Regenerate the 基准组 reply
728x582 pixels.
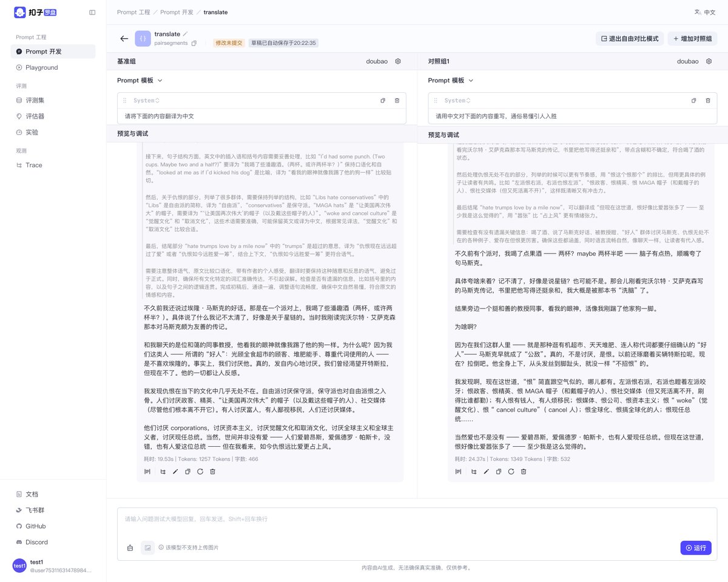pyautogui.click(x=200, y=471)
